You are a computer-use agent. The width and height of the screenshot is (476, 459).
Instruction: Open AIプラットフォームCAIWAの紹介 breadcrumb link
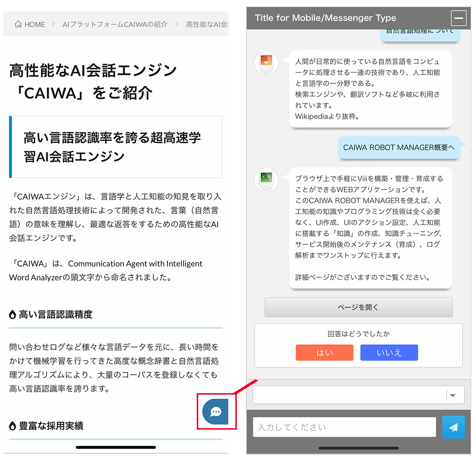click(115, 25)
